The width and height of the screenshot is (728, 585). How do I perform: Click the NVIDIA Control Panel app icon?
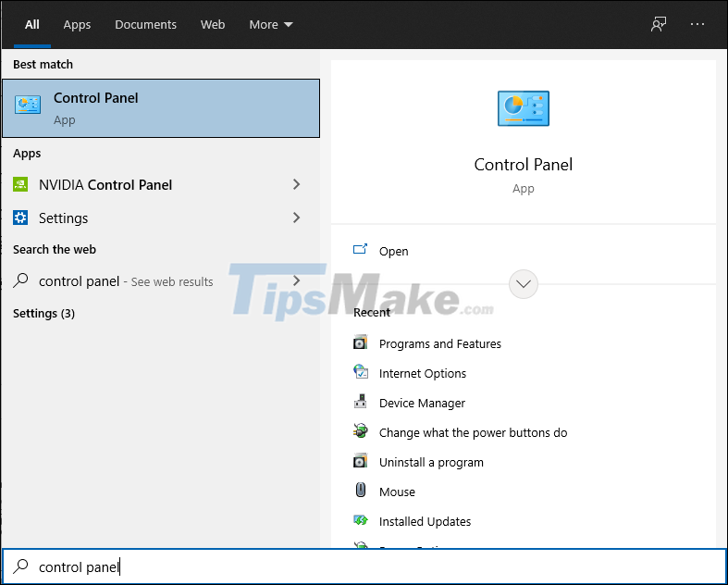click(20, 184)
